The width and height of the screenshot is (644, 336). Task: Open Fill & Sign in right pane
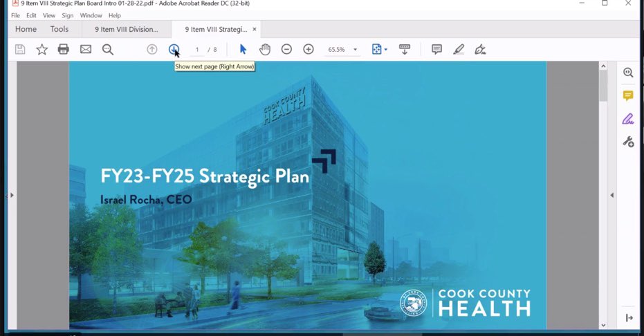click(628, 119)
